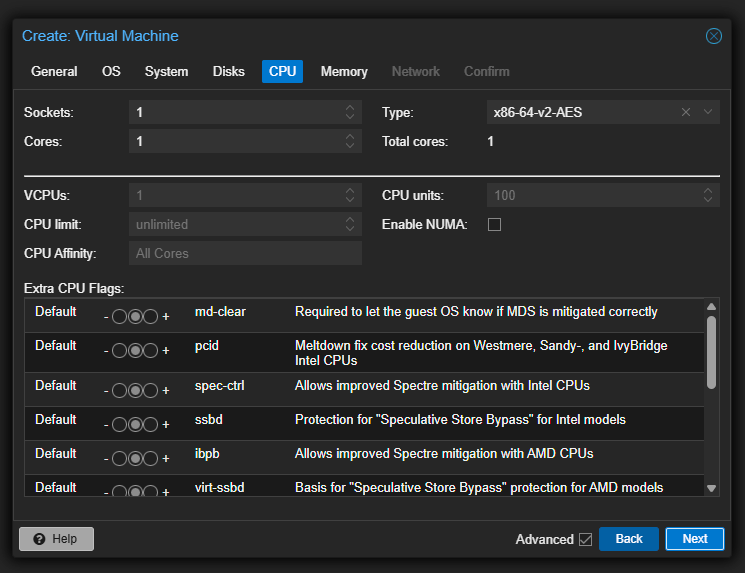745x573 pixels.
Task: Turn on the md-clear CPU flag
Action: coord(151,317)
